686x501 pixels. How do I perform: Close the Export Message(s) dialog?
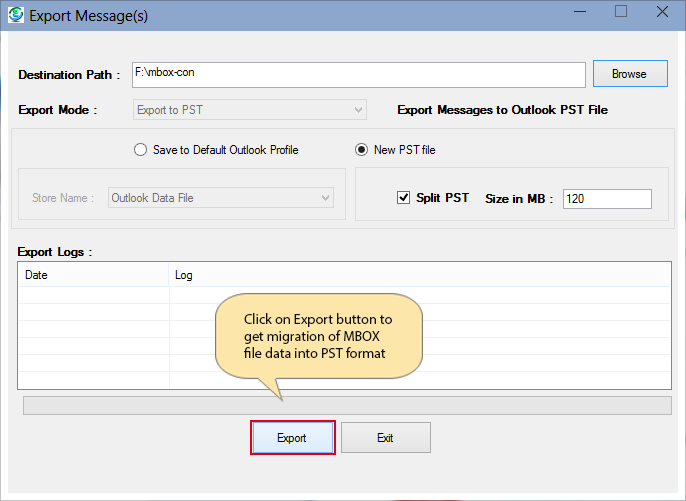[x=662, y=12]
